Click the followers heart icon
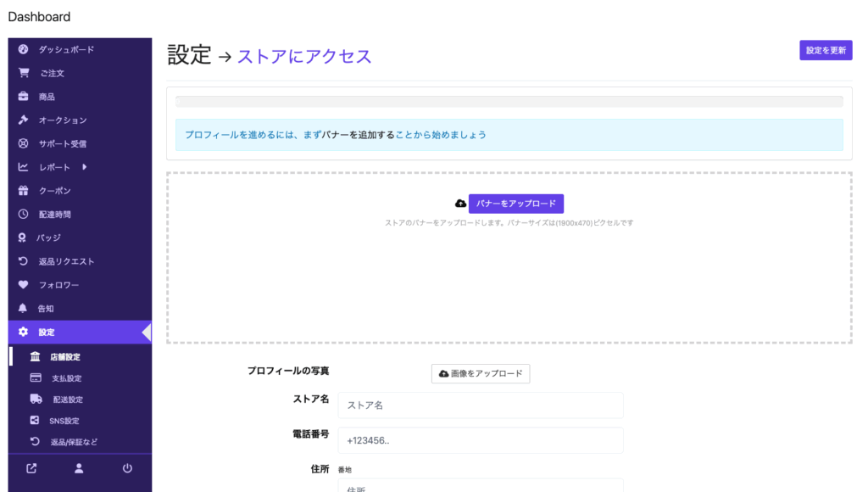Screen dimensions: 868x492 pyautogui.click(x=24, y=285)
